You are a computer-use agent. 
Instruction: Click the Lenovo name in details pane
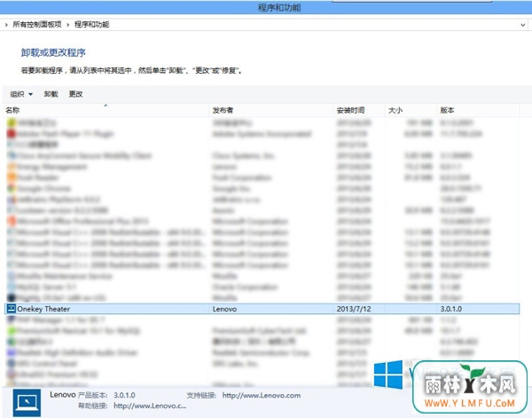click(x=63, y=395)
